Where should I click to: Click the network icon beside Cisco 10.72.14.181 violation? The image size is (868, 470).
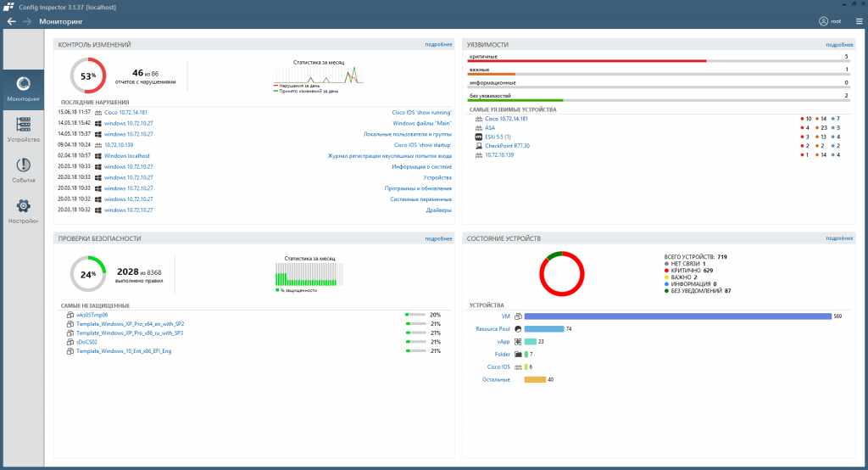point(98,113)
